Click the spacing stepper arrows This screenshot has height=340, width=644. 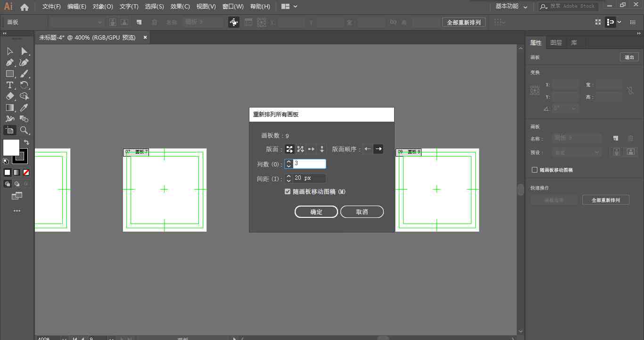pyautogui.click(x=289, y=178)
